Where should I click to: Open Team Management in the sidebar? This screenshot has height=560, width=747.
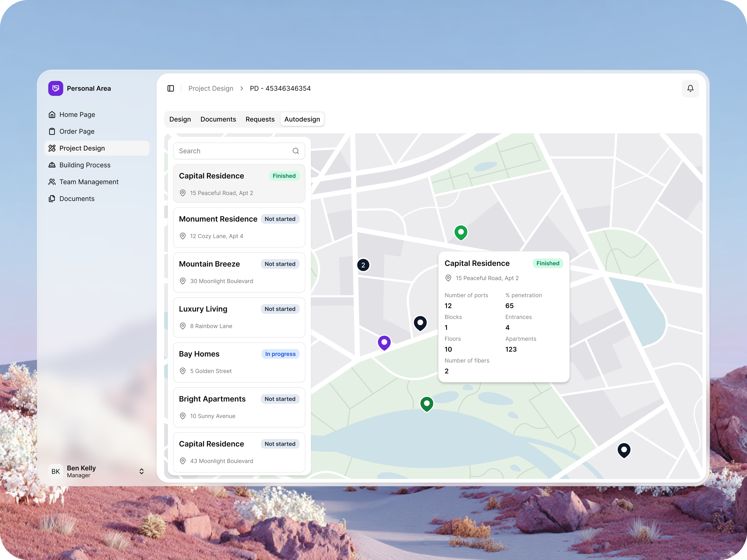97,182
